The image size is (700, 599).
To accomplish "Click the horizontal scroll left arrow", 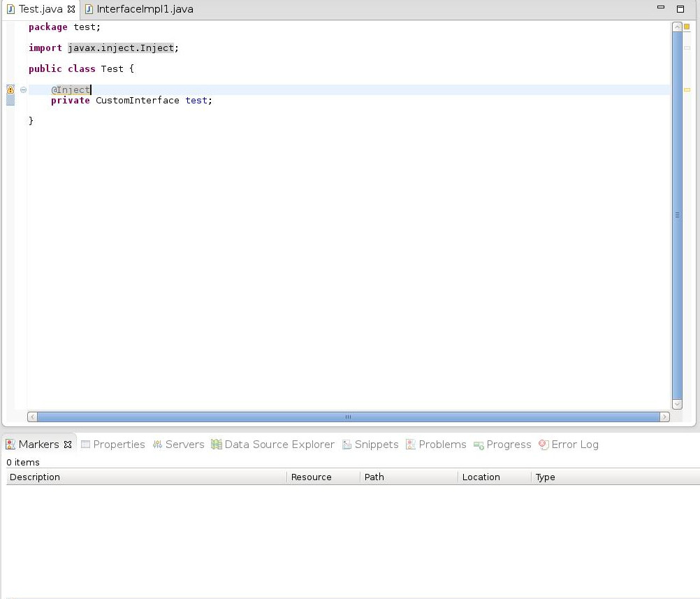I will click(x=32, y=417).
